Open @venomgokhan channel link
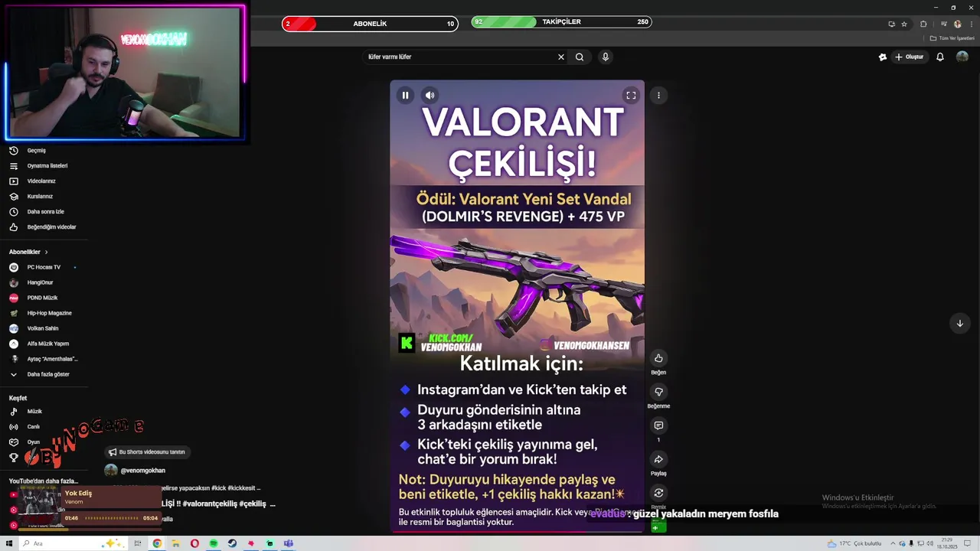The width and height of the screenshot is (980, 551). click(x=142, y=471)
